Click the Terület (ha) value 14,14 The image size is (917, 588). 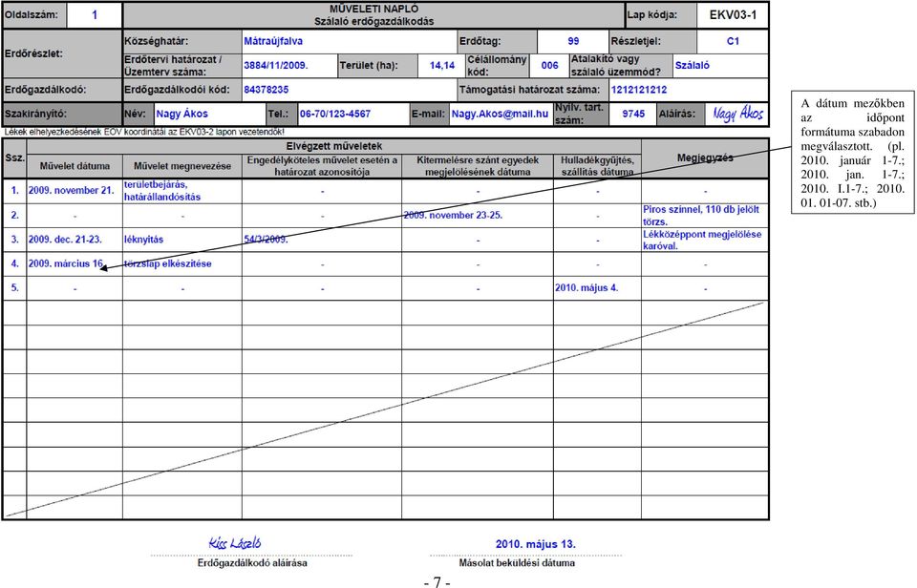pyautogui.click(x=441, y=66)
